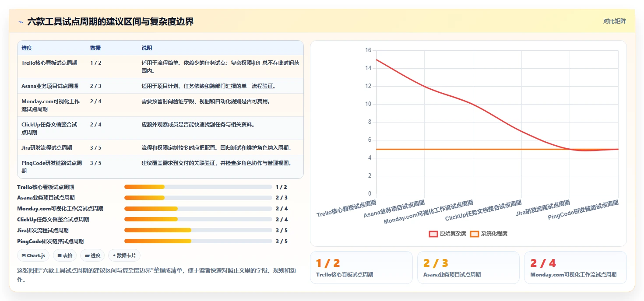Viewport: 644px width, 301px height.
Task: Toggle 原始复杂度 legend swatch
Action: tap(433, 234)
